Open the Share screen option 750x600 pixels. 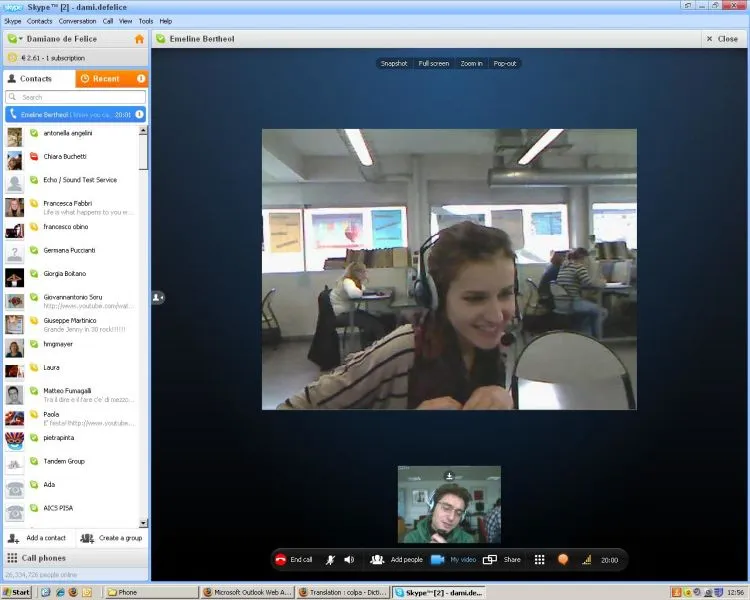(x=490, y=559)
